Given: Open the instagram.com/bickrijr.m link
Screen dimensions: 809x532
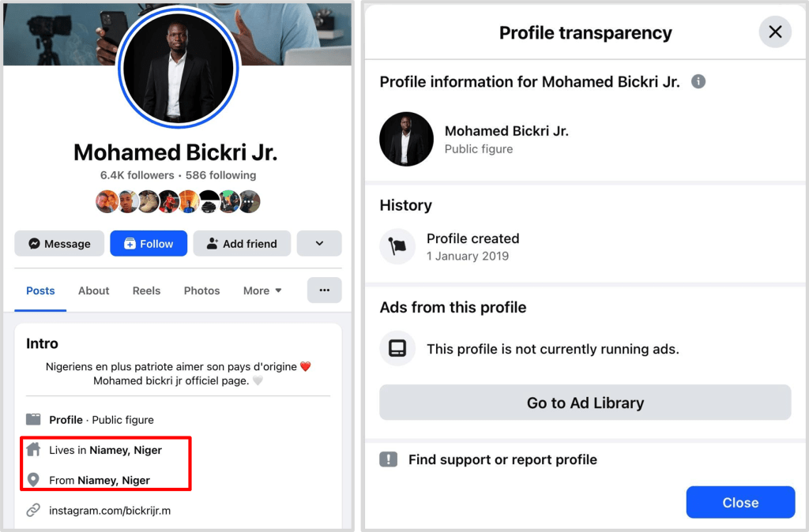Looking at the screenshot, I should 110,511.
